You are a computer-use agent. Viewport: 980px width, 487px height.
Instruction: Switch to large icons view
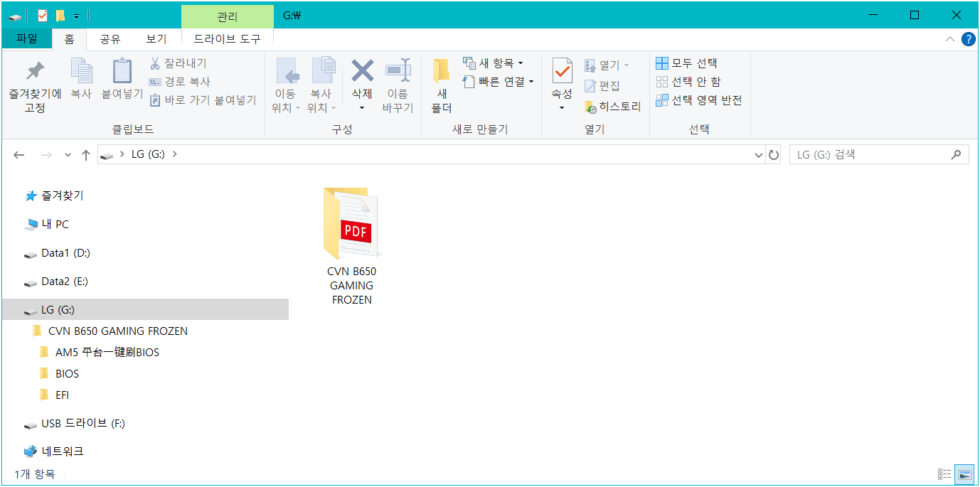pyautogui.click(x=965, y=474)
